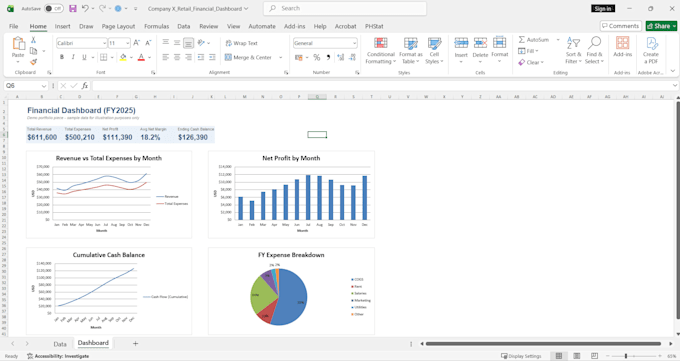Open Cell Styles gallery
The image size is (680, 361).
tap(434, 51)
